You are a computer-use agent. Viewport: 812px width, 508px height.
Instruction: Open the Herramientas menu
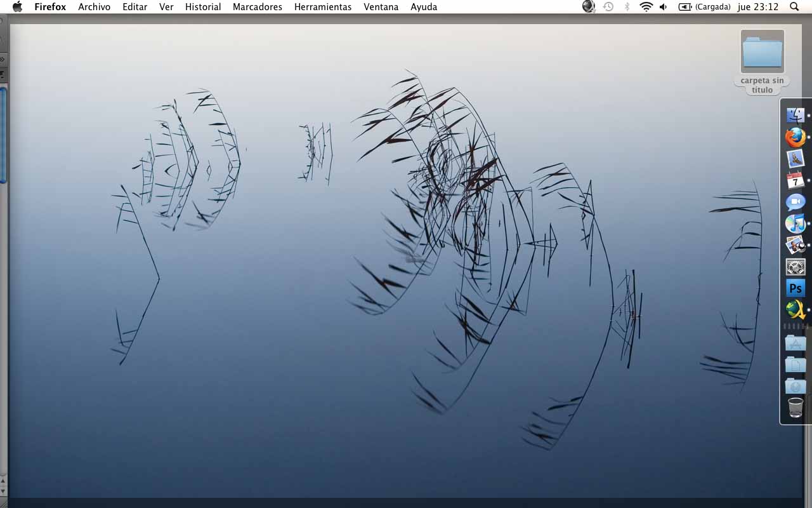click(323, 7)
